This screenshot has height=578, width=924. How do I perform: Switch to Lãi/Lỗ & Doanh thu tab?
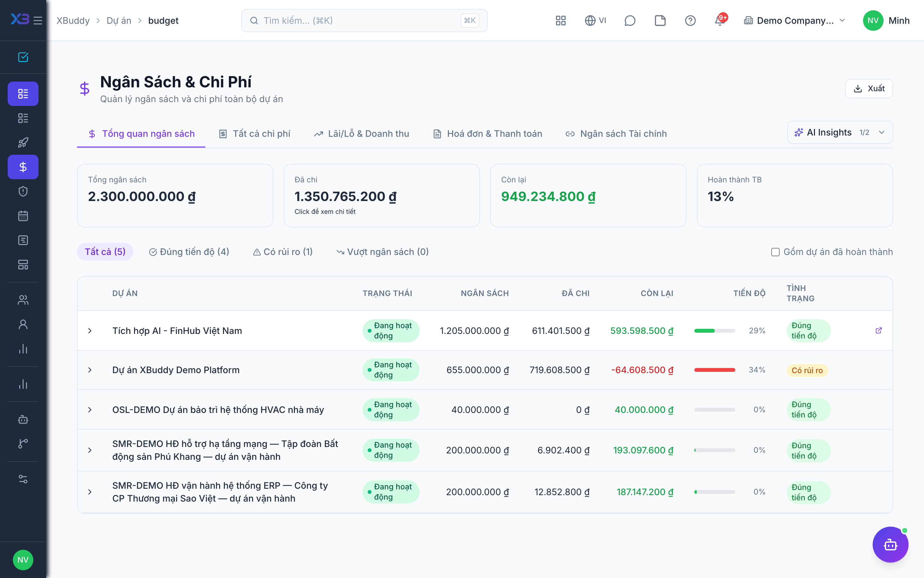[362, 133]
